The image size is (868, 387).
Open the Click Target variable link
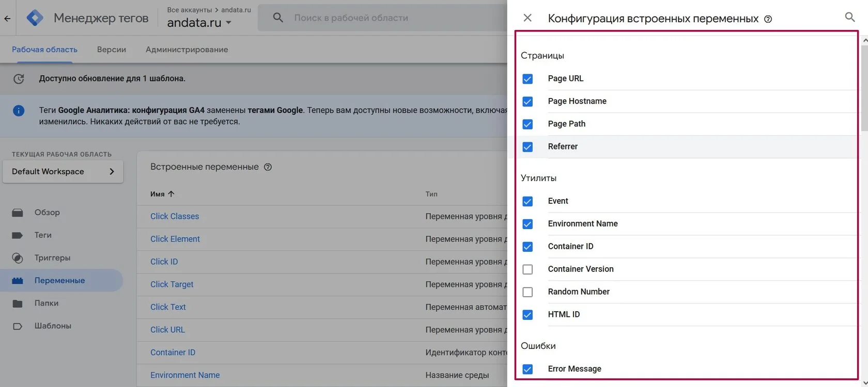[172, 284]
